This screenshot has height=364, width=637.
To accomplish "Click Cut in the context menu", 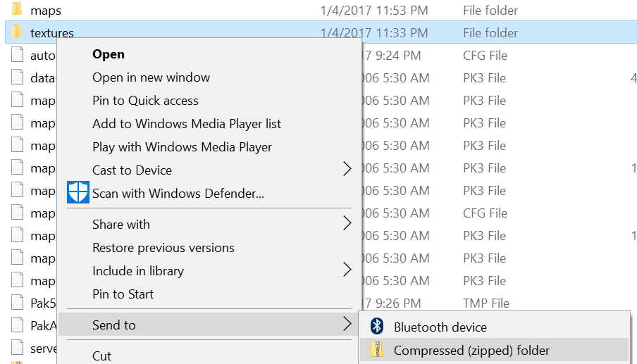I will click(x=102, y=356).
